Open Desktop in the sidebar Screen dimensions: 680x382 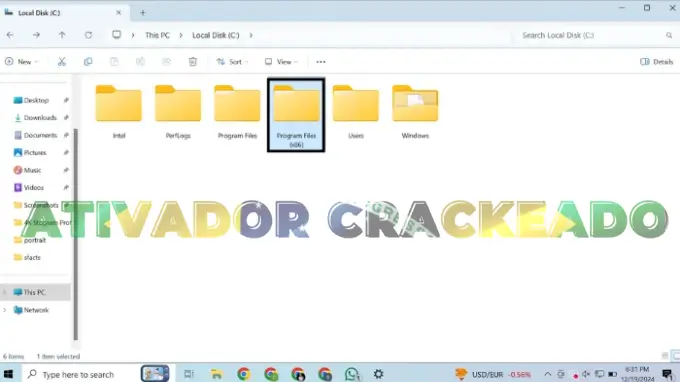click(x=36, y=100)
